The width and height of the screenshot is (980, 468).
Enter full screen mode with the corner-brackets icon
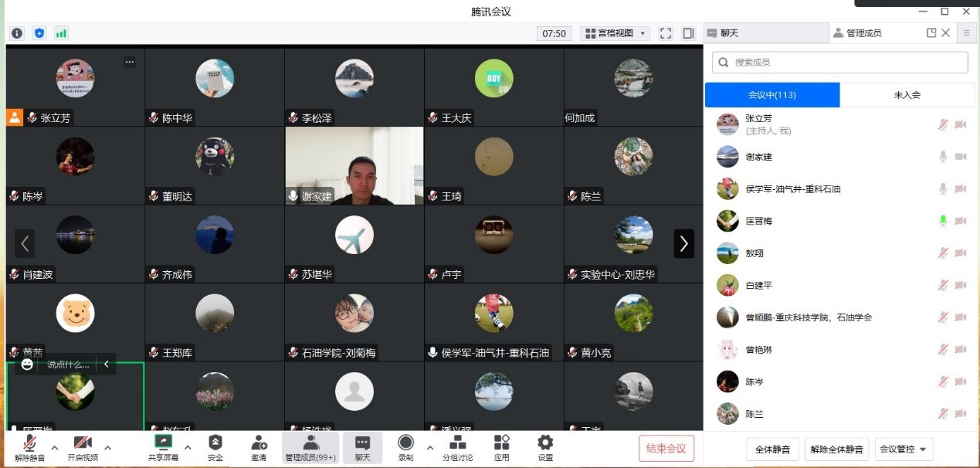tap(666, 33)
